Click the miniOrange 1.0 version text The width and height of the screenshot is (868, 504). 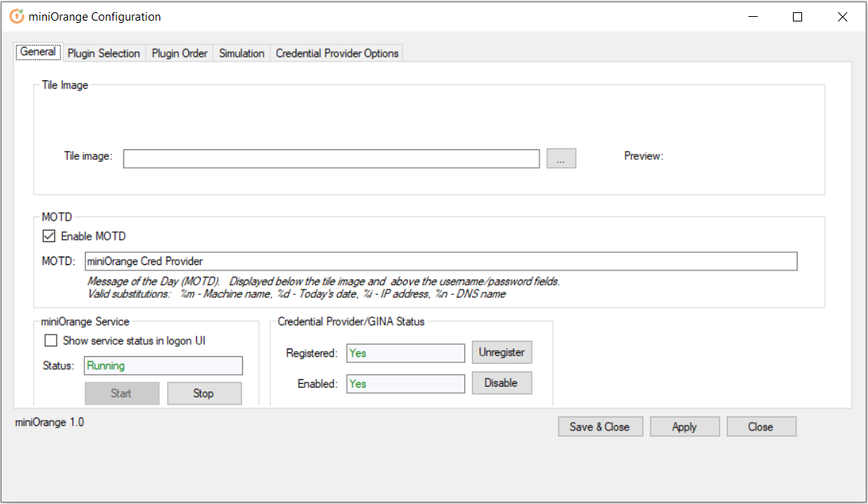point(49,422)
